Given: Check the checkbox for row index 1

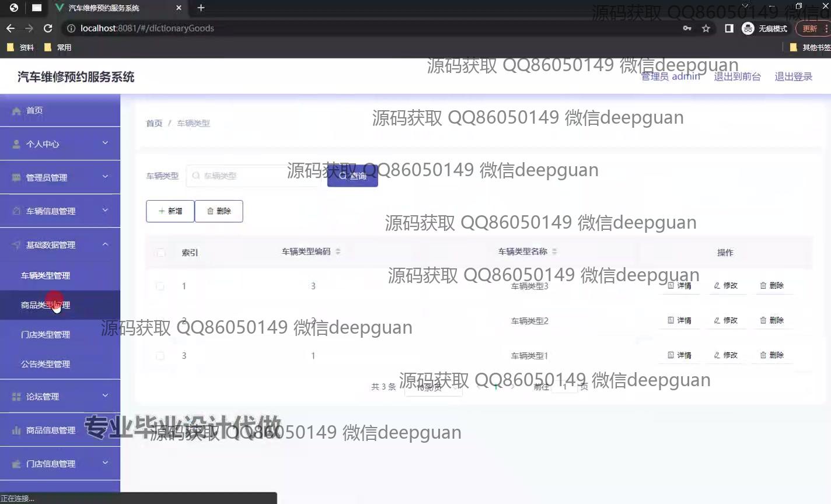Looking at the screenshot, I should point(160,286).
